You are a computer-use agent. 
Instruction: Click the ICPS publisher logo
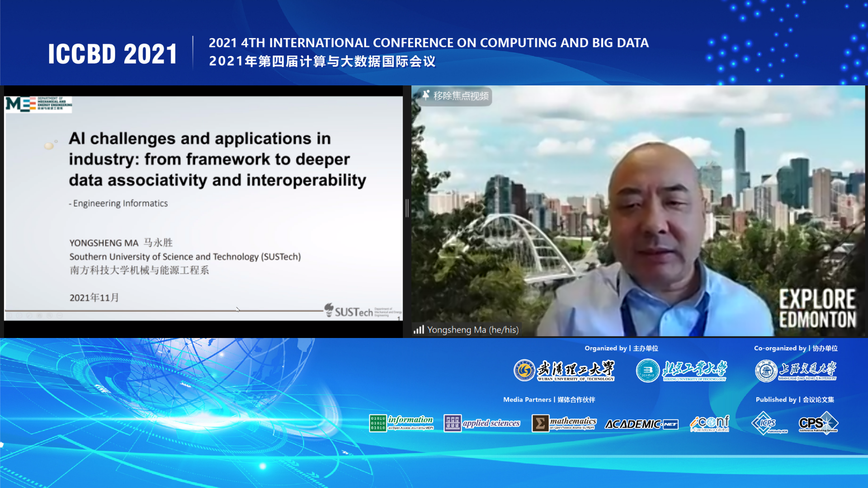point(769,423)
